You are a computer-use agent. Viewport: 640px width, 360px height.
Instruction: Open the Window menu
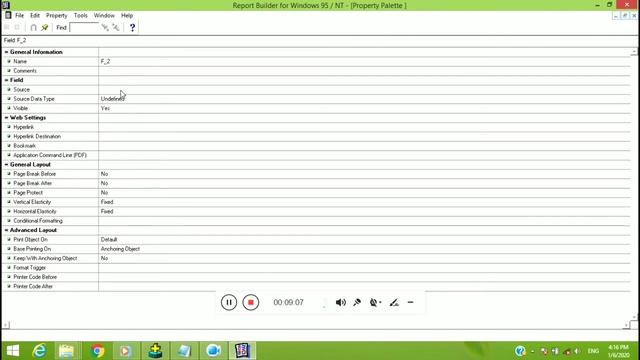(x=104, y=15)
